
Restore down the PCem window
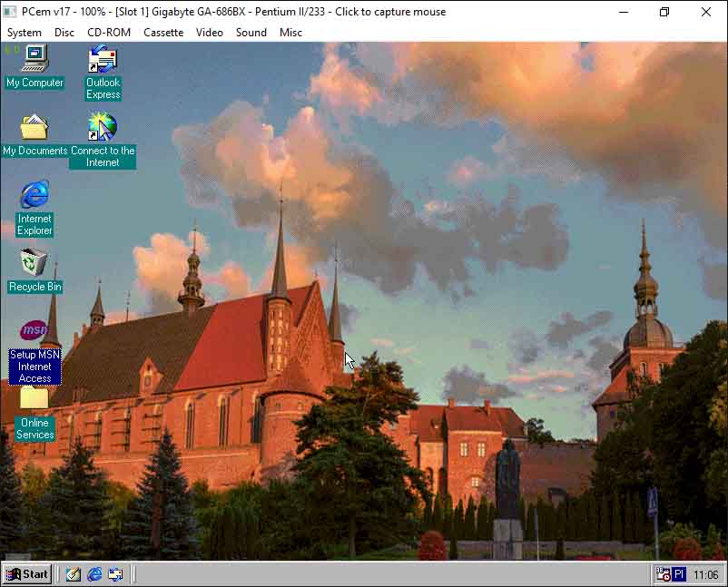point(664,12)
